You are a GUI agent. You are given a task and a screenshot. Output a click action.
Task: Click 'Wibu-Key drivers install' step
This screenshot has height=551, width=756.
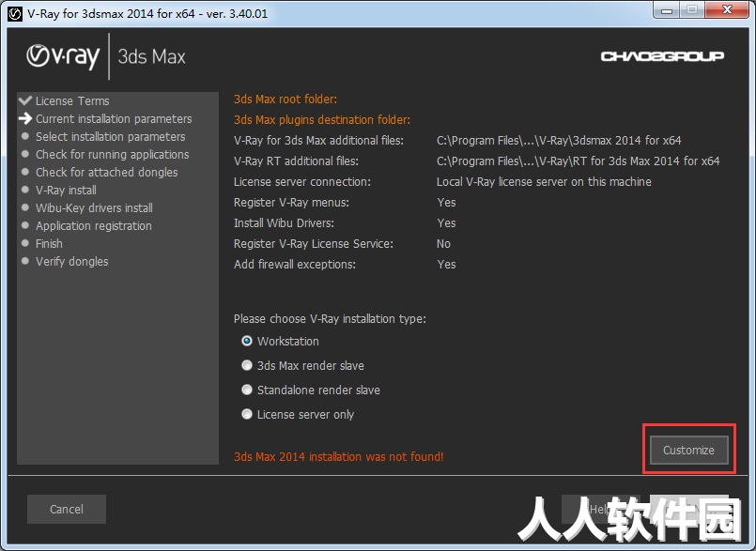94,207
